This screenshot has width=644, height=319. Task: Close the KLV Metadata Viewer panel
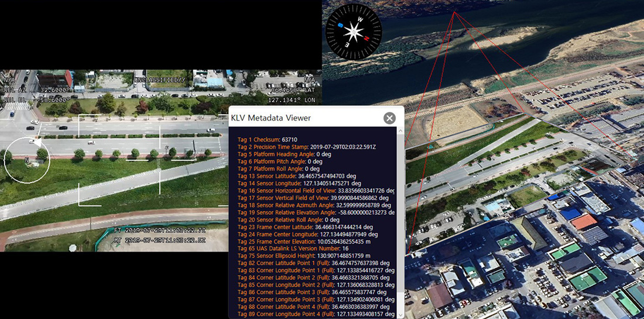[x=389, y=118]
